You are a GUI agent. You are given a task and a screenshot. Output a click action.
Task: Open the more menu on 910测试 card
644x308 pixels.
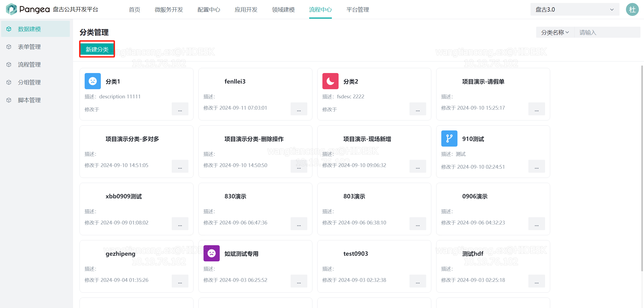coord(537,166)
